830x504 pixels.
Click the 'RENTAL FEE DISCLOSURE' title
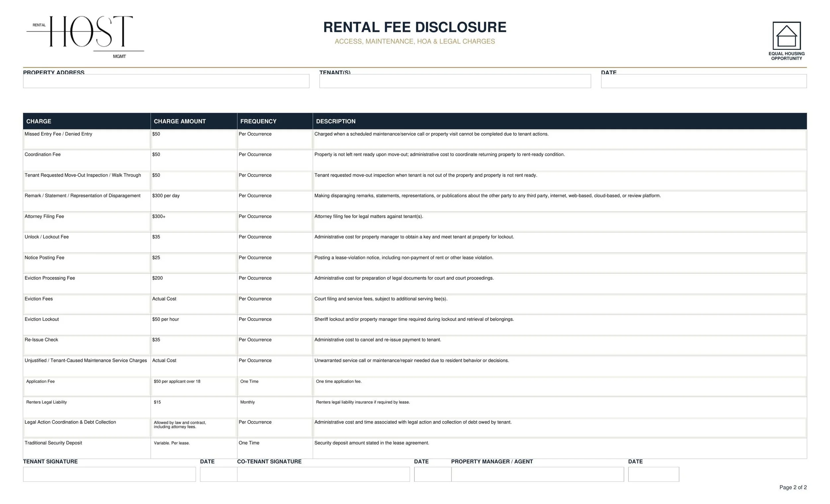[415, 27]
